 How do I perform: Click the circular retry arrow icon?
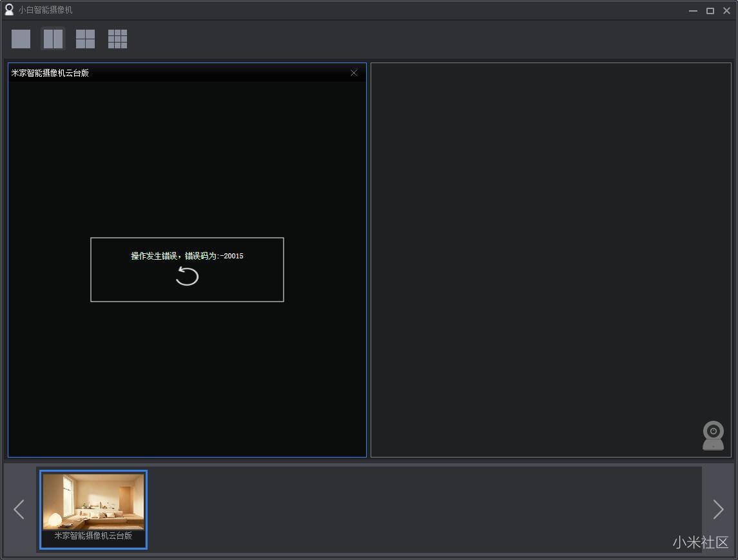(x=187, y=276)
